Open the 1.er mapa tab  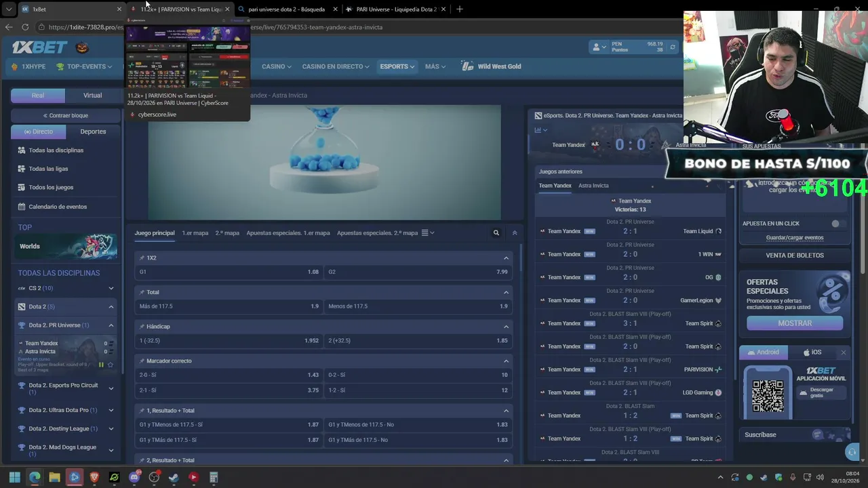(195, 233)
